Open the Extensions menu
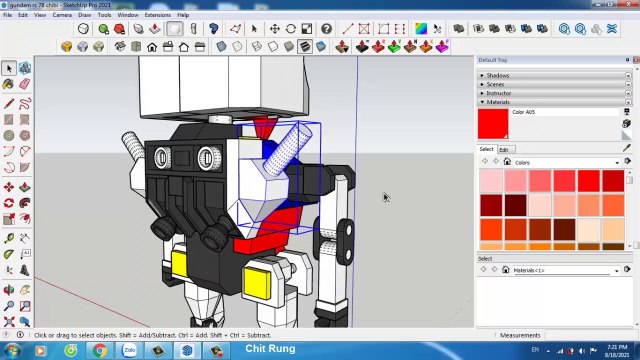This screenshot has width=640, height=360. point(158,15)
